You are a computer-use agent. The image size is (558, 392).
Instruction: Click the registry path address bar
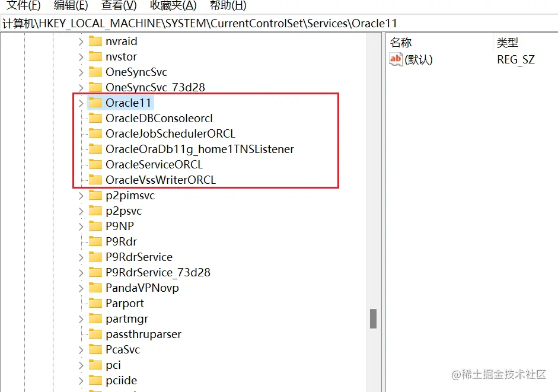point(279,24)
